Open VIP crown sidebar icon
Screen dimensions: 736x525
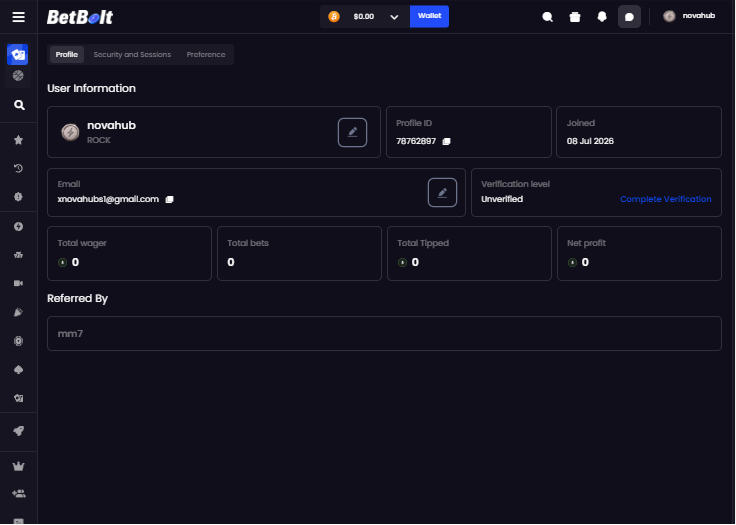click(x=18, y=466)
